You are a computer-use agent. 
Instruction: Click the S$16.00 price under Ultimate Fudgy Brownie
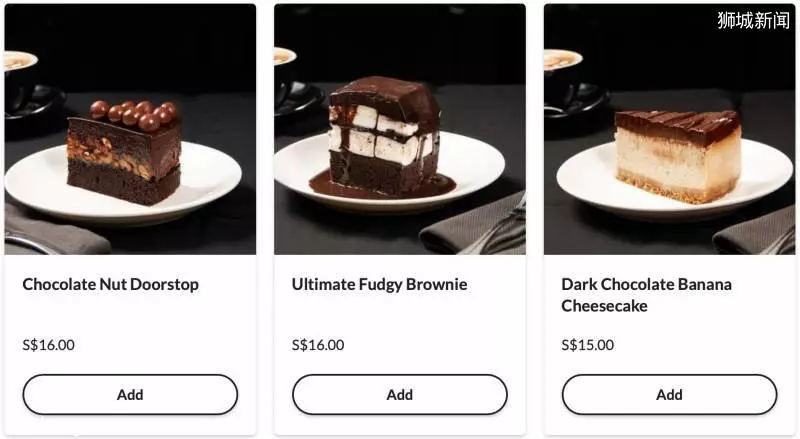[x=318, y=345]
